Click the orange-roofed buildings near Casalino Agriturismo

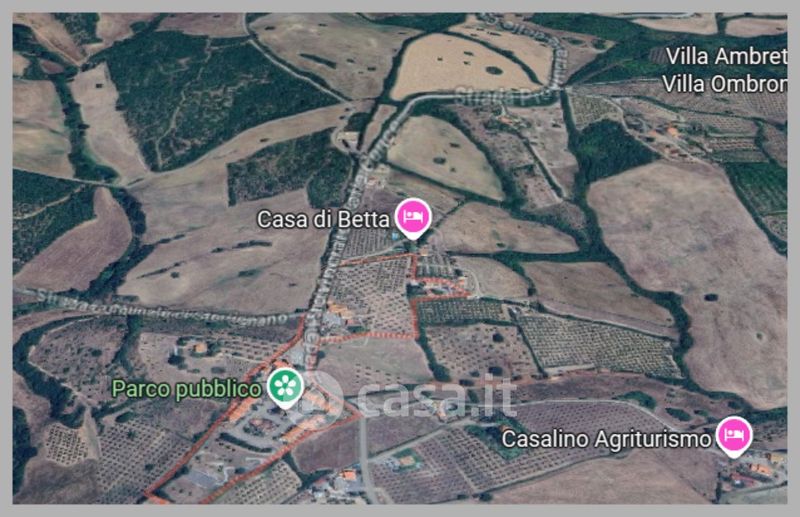[x=753, y=473]
